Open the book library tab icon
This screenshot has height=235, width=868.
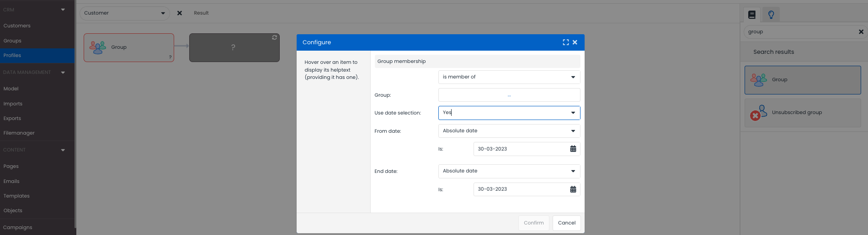[752, 15]
